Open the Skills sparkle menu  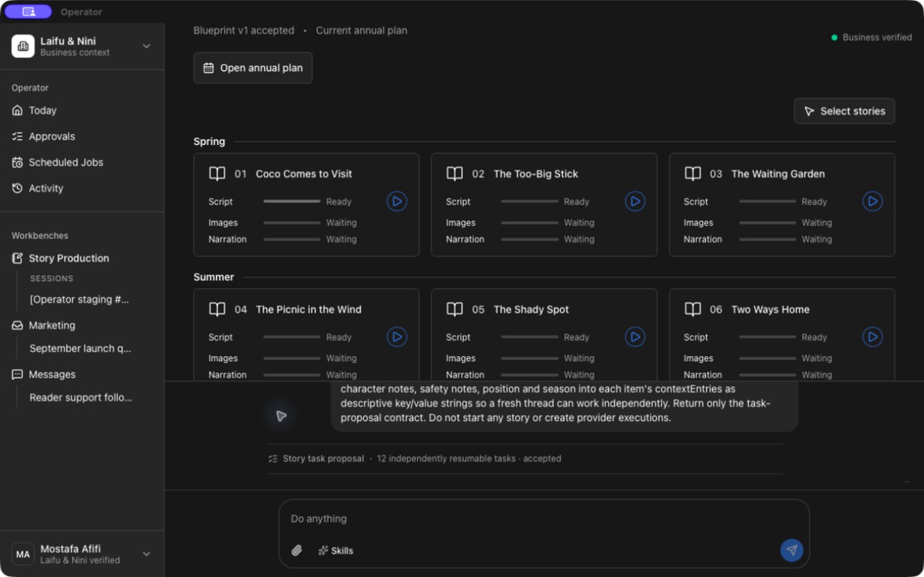coord(335,551)
